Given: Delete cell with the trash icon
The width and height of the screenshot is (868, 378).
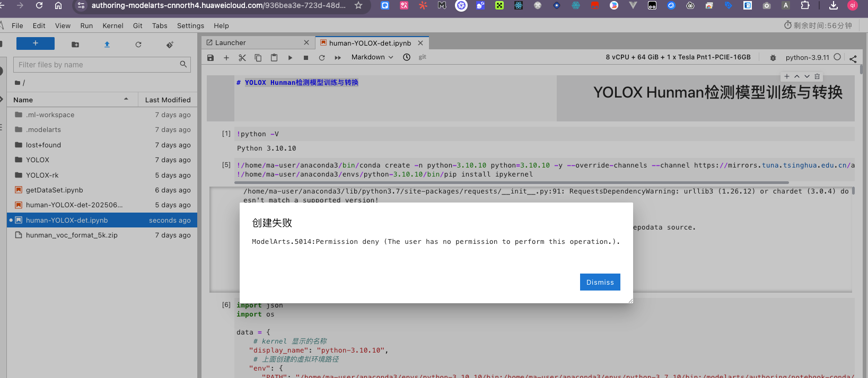Looking at the screenshot, I should 817,76.
